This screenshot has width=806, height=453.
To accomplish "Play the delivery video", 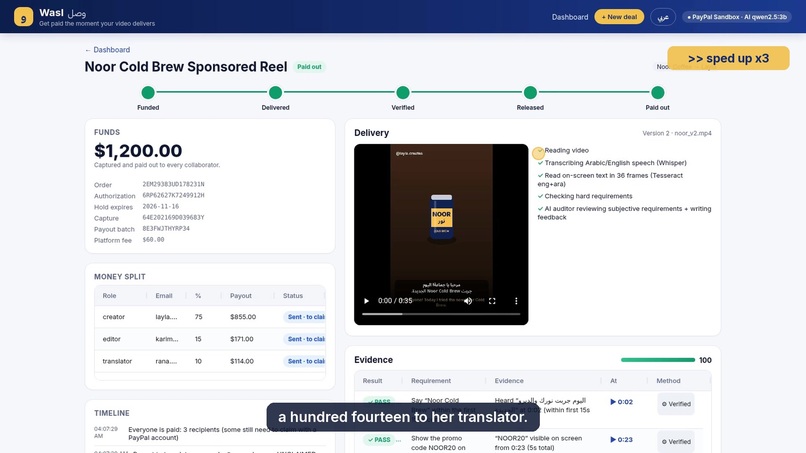I will 367,301.
